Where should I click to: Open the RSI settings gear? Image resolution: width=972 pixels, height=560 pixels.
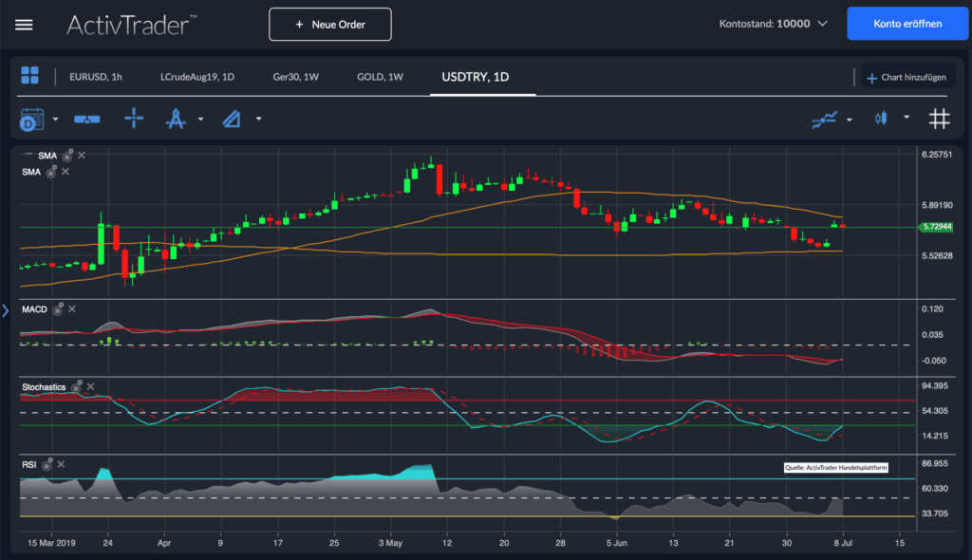[47, 464]
